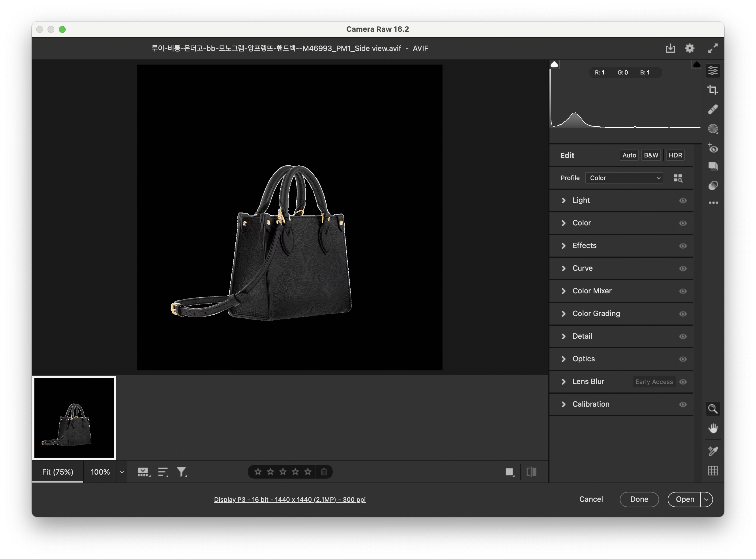The image size is (756, 559).
Task: Expand the Open button arrow menu
Action: click(x=706, y=500)
